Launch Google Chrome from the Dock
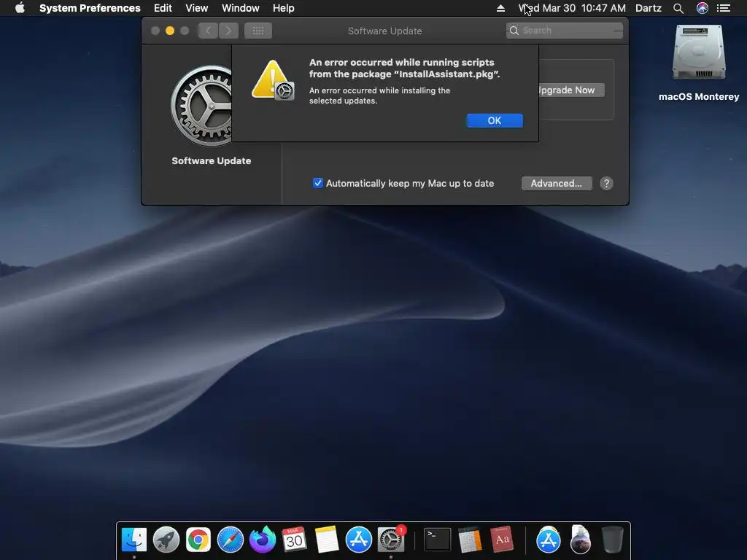 coord(198,540)
